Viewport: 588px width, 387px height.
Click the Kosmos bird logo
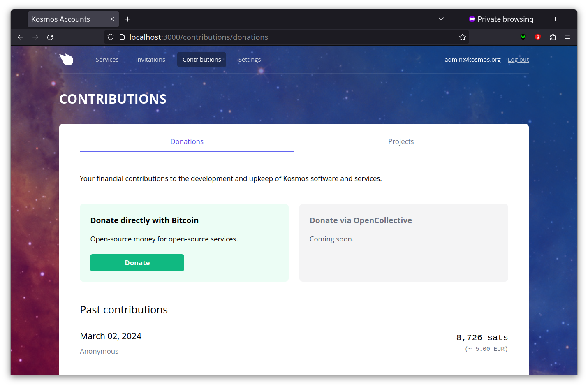[x=66, y=60]
